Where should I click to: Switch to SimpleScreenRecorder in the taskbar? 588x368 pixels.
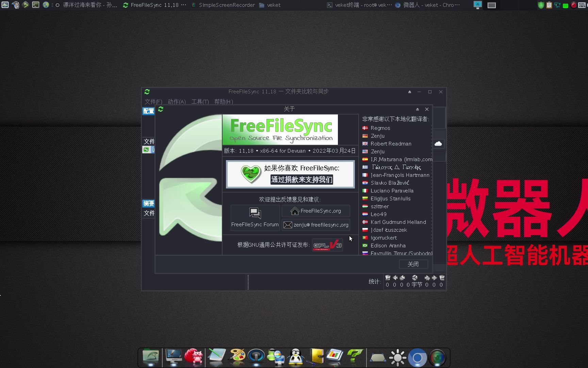(x=223, y=5)
